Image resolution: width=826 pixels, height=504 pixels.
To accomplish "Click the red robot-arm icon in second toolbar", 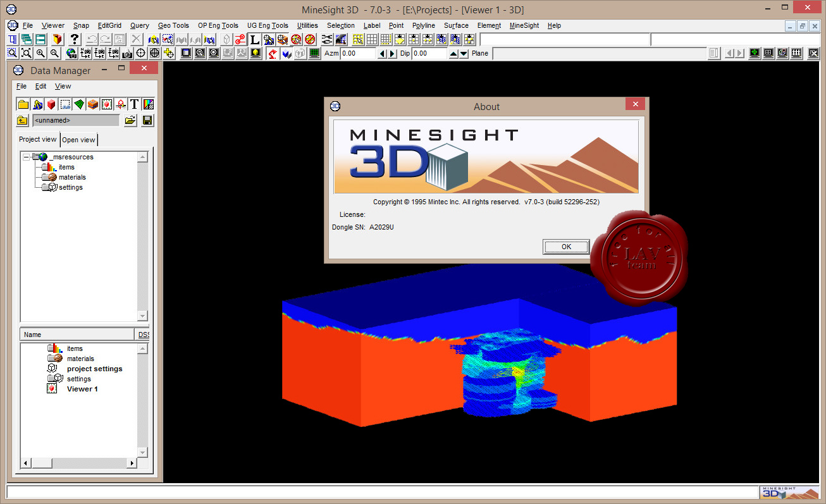I will tap(272, 53).
